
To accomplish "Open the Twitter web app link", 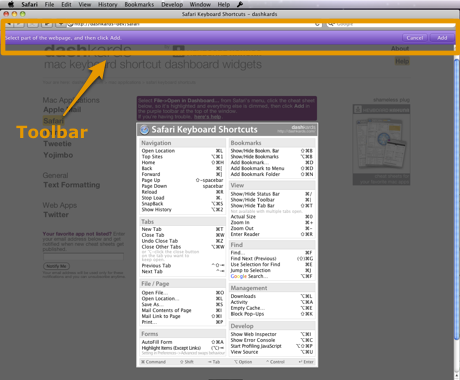I will tap(56, 215).
